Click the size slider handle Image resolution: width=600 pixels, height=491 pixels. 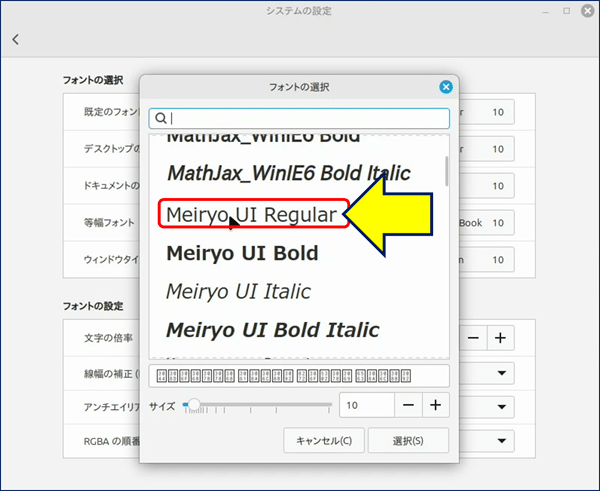pos(194,404)
